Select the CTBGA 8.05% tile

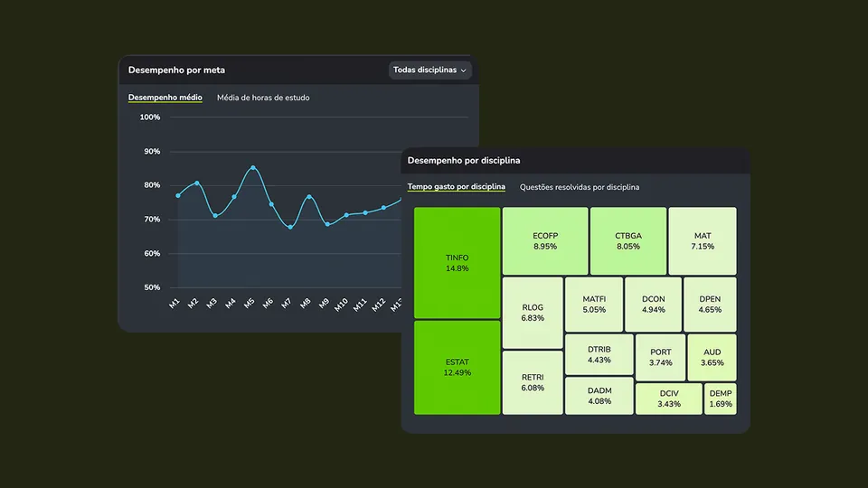pyautogui.click(x=628, y=240)
